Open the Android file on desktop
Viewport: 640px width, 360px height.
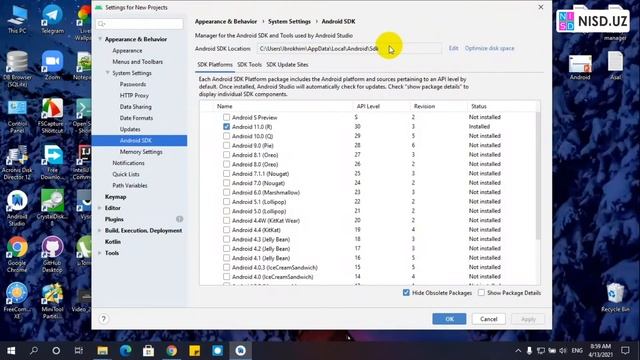click(580, 67)
